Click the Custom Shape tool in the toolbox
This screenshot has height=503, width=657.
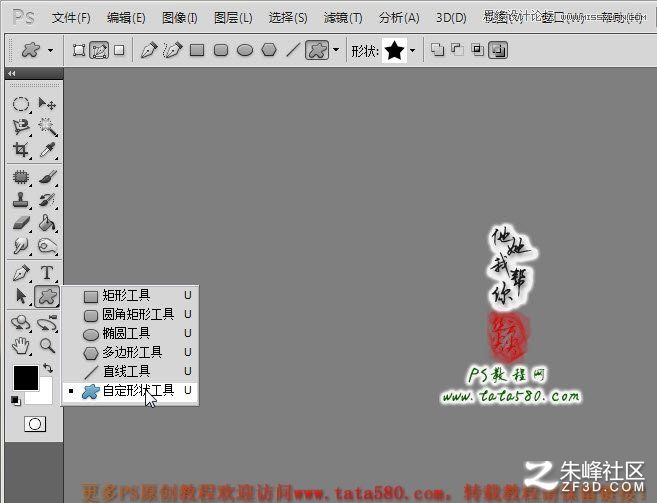click(47, 296)
